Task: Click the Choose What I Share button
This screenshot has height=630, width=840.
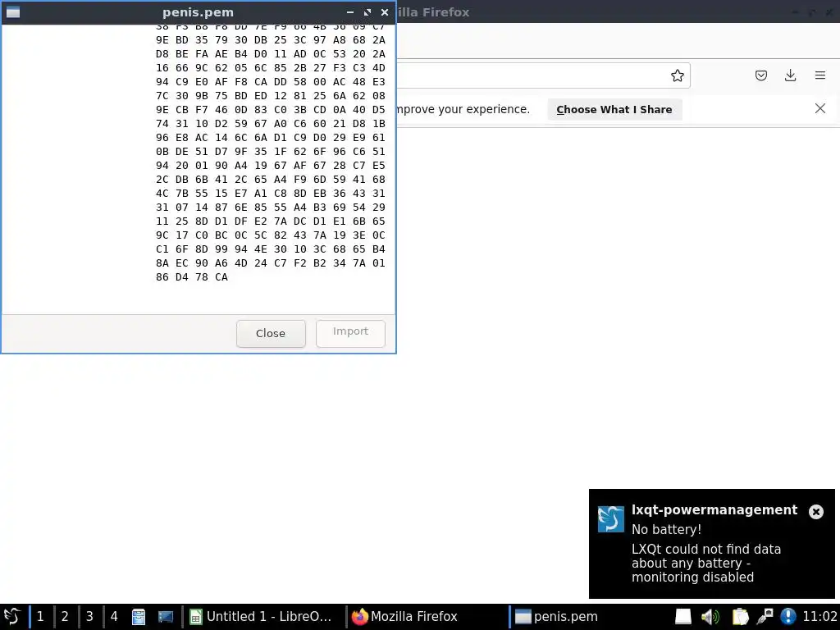Action: (x=614, y=109)
